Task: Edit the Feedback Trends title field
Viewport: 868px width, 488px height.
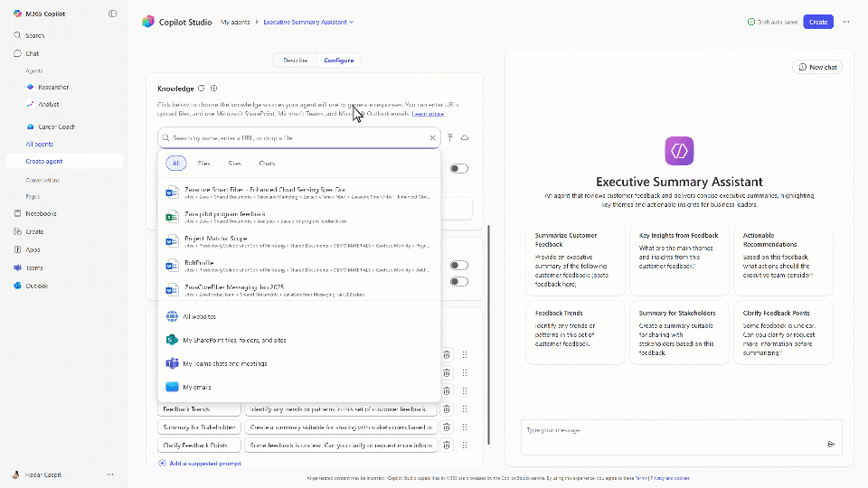Action: pos(199,408)
